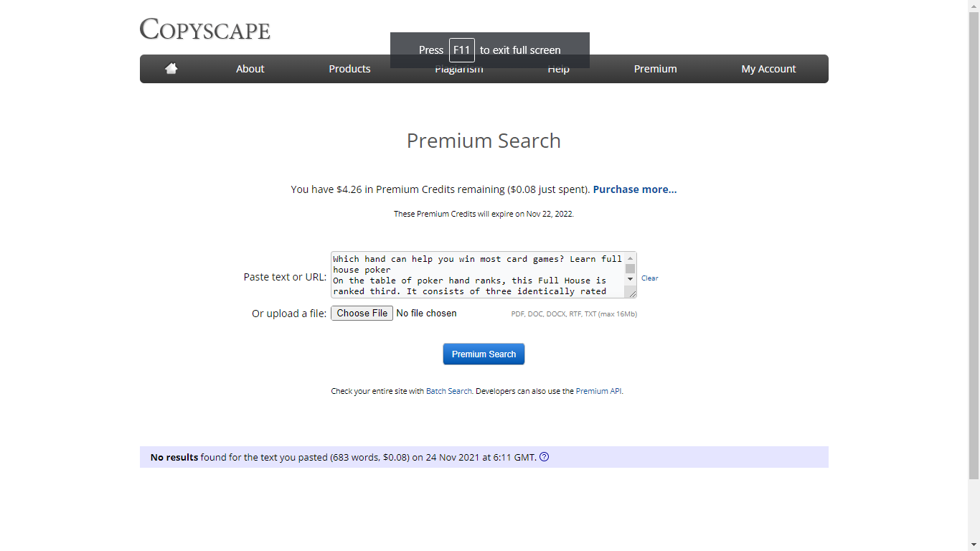980x551 pixels.
Task: Click the text box scrollbar thumb
Action: pyautogui.click(x=631, y=268)
